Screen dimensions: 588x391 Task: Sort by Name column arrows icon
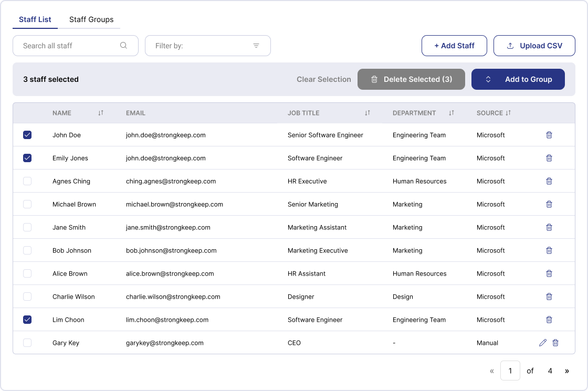click(x=101, y=113)
